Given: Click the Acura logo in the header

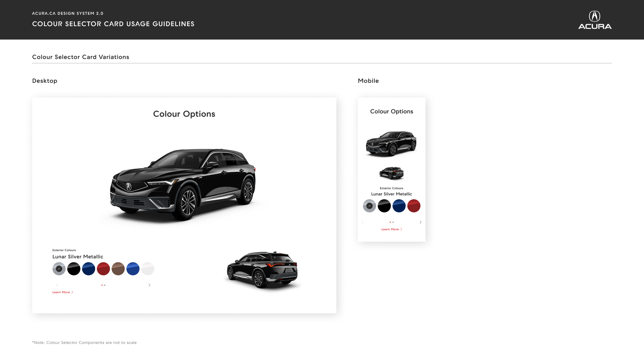Looking at the screenshot, I should [x=595, y=20].
